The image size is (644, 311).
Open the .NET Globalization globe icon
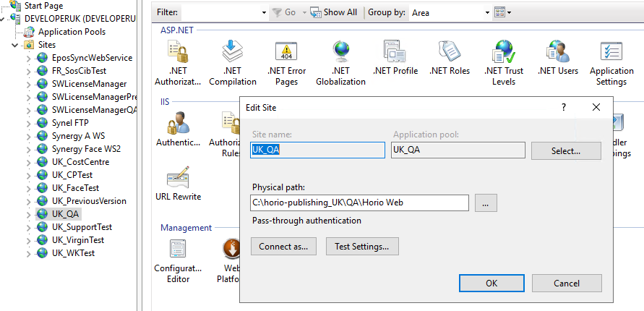[x=340, y=52]
